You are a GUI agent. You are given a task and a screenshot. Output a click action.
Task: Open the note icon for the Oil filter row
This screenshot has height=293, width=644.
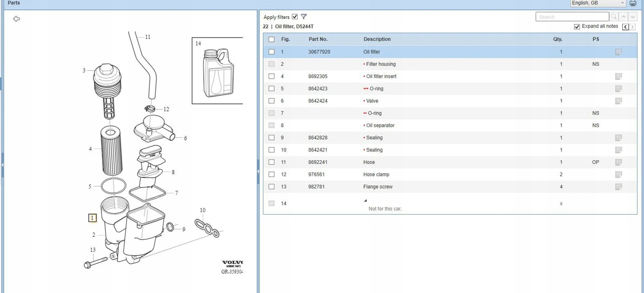point(618,52)
